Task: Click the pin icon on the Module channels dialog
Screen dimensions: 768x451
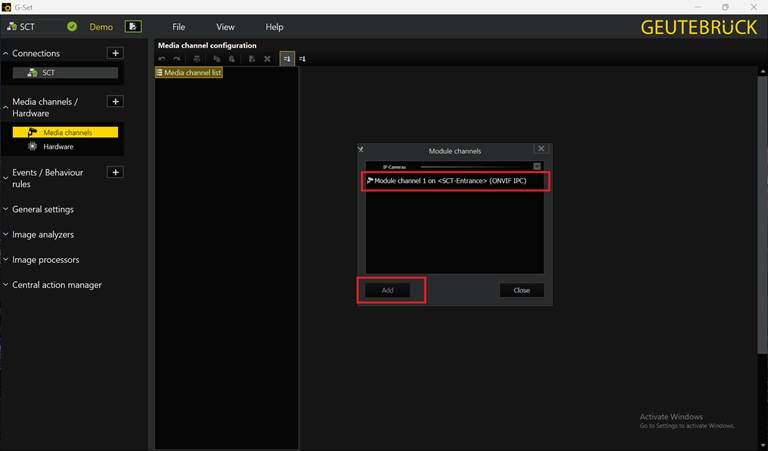Action: (361, 149)
